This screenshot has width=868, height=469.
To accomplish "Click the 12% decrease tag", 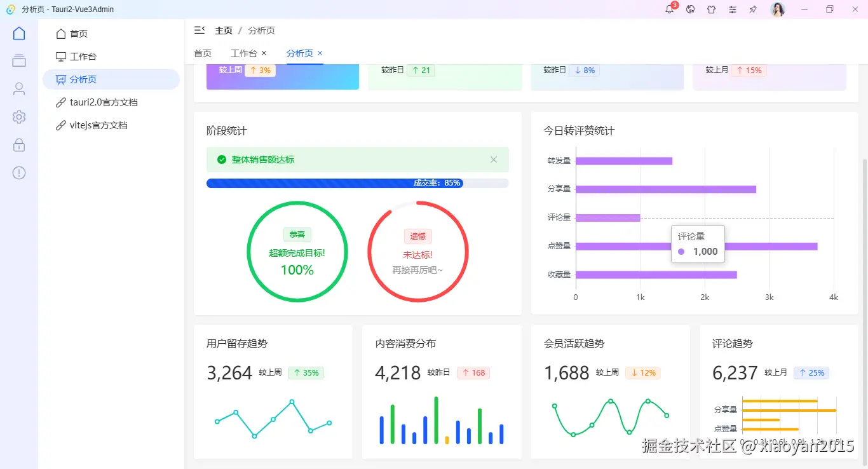I will click(x=643, y=373).
